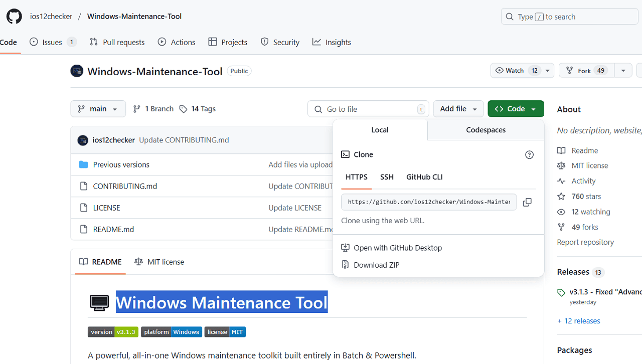Screen dimensions: 642x364
Task: Click the search magnifier icon in header
Action: 510,17
